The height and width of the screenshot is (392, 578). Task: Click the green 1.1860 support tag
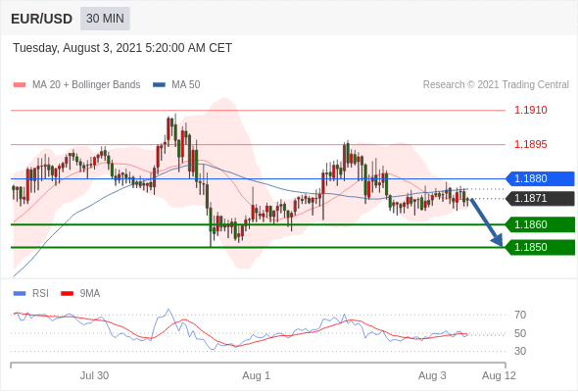coord(540,224)
